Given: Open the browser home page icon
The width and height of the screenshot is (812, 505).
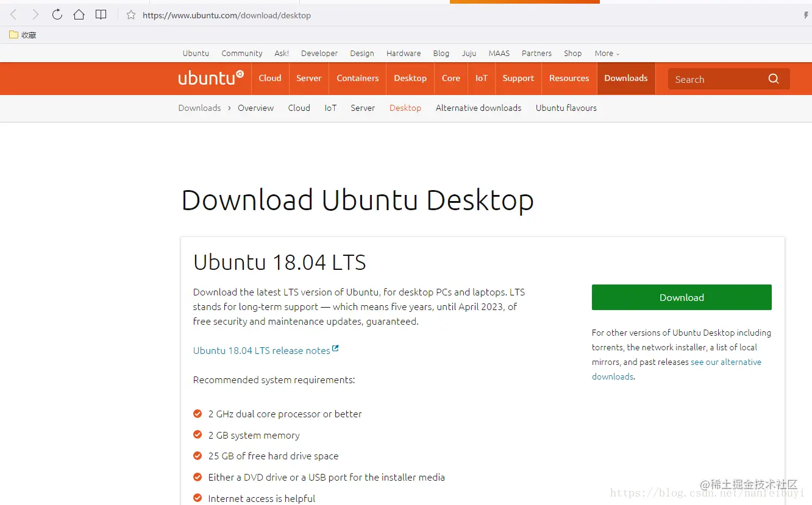Looking at the screenshot, I should (79, 15).
